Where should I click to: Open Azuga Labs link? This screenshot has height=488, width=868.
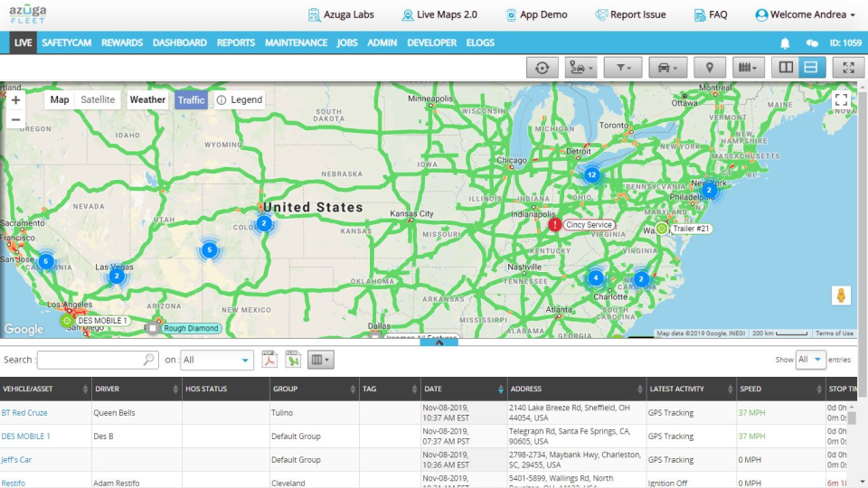pyautogui.click(x=341, y=15)
